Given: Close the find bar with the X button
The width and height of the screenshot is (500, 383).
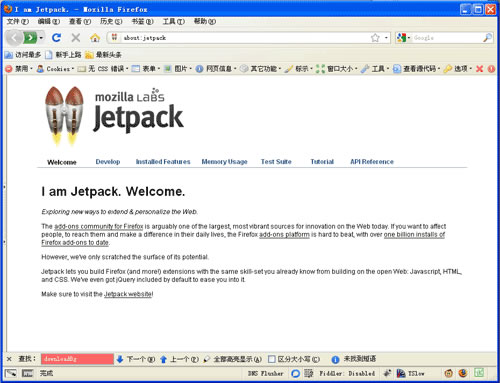Looking at the screenshot, I should click(x=9, y=359).
